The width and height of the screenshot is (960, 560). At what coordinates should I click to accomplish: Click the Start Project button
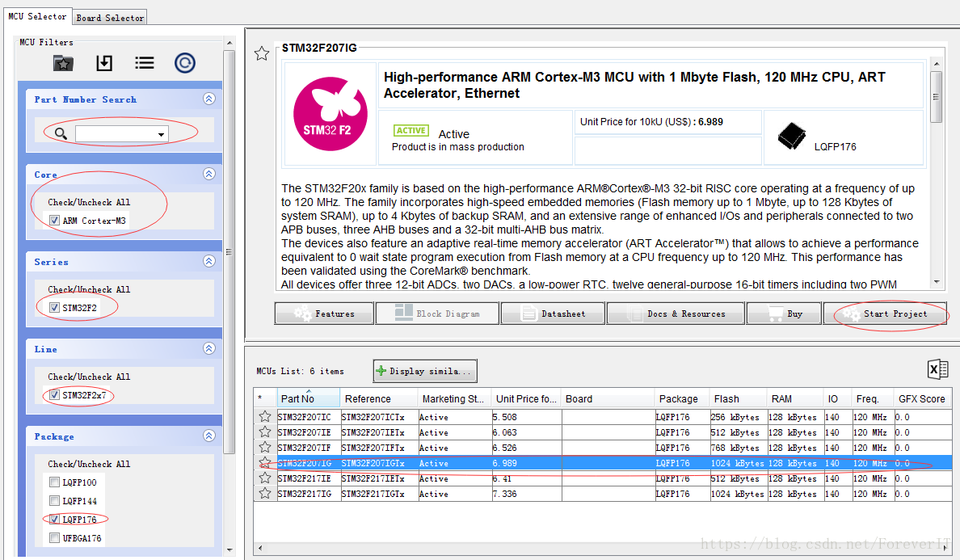[x=885, y=314]
